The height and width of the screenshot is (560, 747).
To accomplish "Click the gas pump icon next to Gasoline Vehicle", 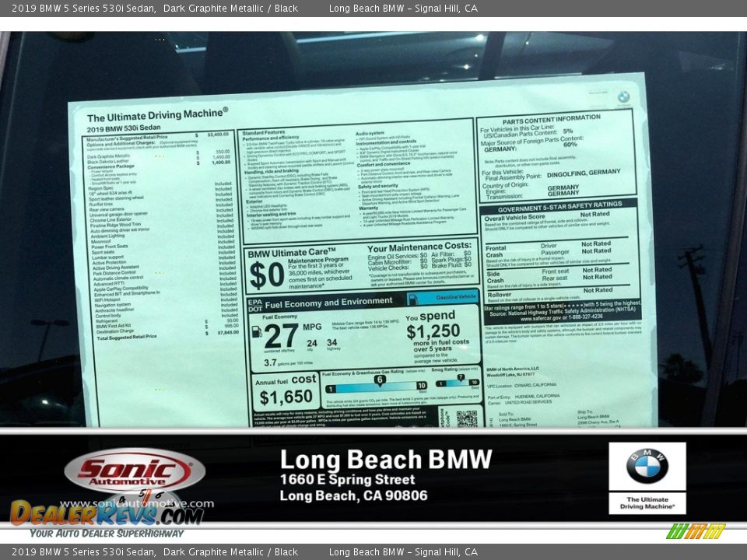I will point(413,299).
